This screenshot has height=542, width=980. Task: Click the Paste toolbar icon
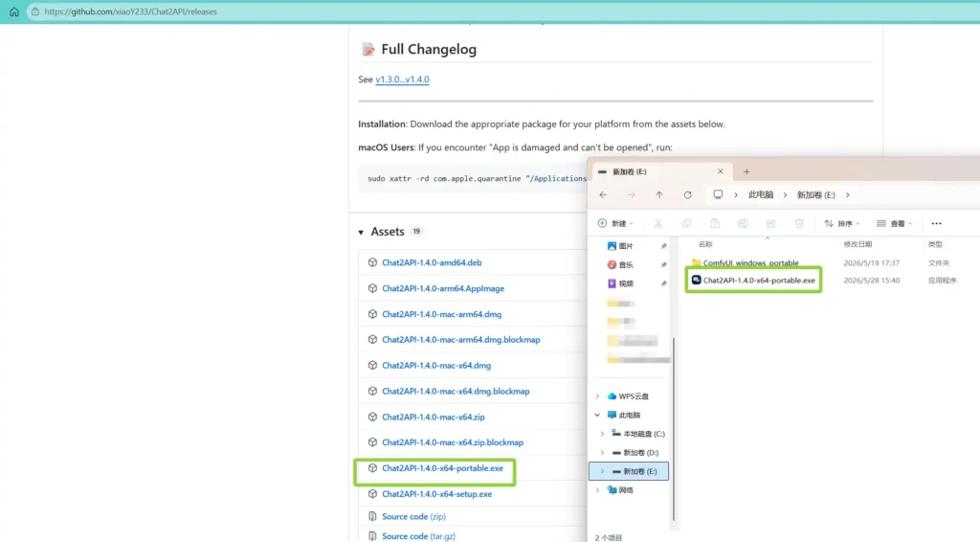tap(714, 223)
